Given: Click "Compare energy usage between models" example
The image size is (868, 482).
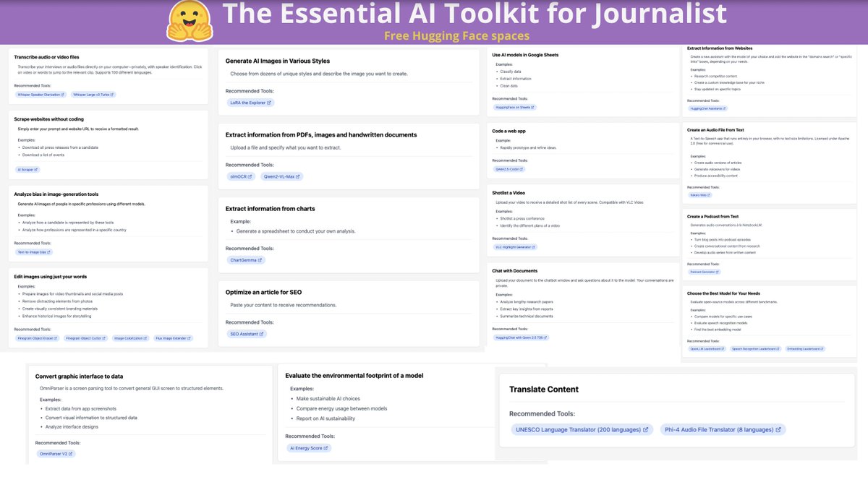Looking at the screenshot, I should (344, 408).
